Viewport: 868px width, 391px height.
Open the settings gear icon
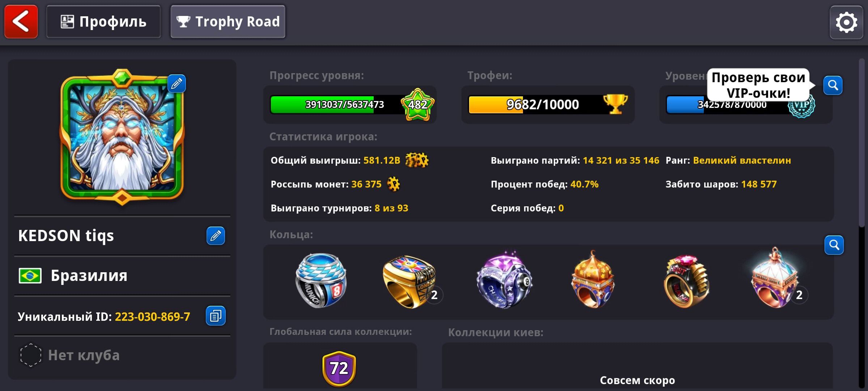point(846,22)
